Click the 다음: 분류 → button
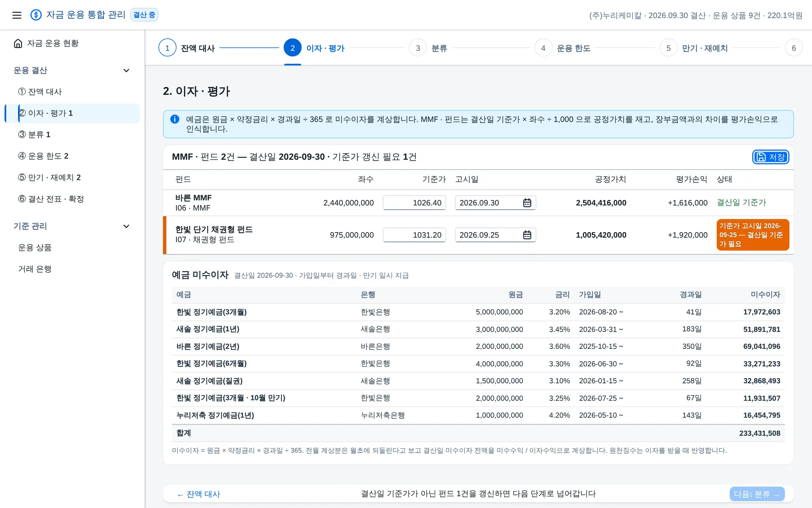The height and width of the screenshot is (508, 812). [757, 494]
